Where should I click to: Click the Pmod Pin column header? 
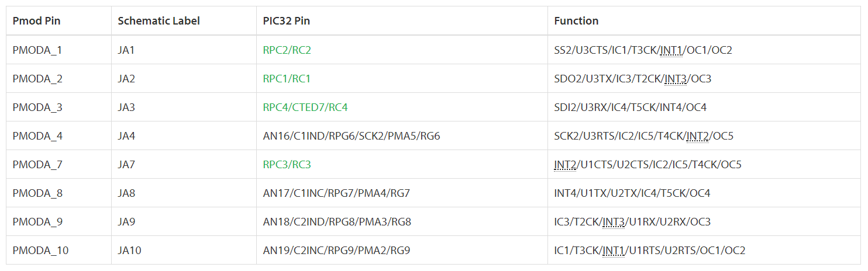tap(36, 21)
